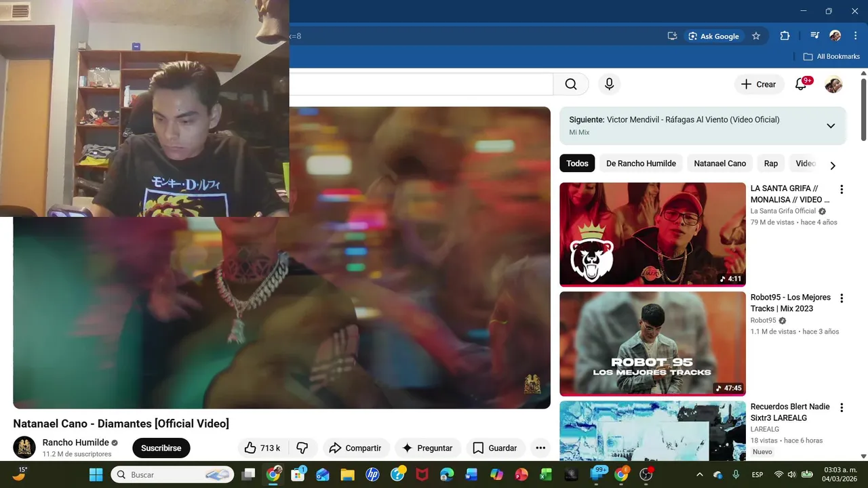The image size is (868, 488).
Task: Open more actions three-dot menu below video
Action: 540,448
